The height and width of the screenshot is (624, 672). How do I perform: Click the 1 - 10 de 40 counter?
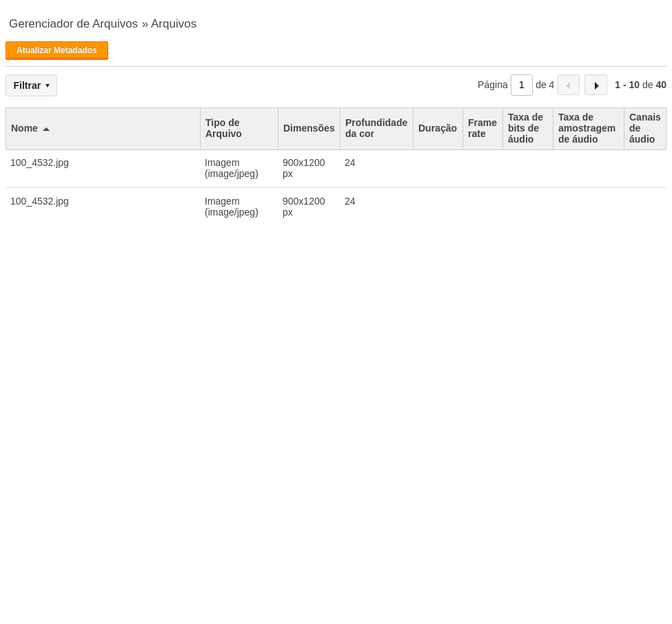640,85
